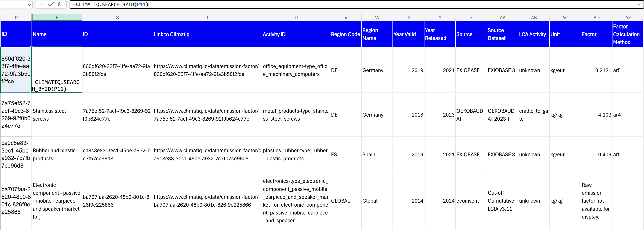
Task: Expand the formula bar with right-end chevron
Action: click(x=639, y=4)
